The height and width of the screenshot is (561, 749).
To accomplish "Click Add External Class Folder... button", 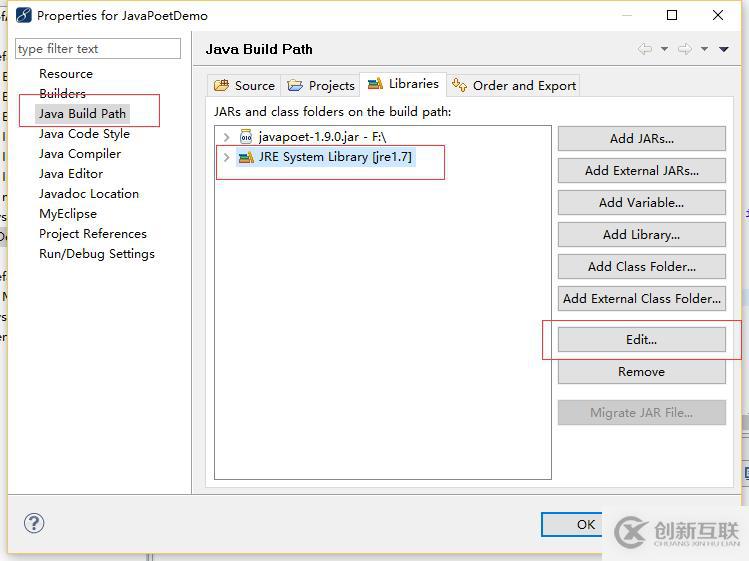I will (642, 299).
